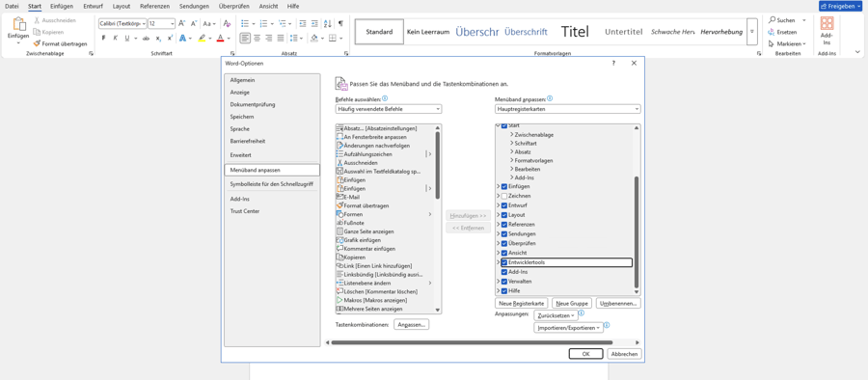Screen dimensions: 868x380
Task: Click the Einfügen paste clipboard icon in ribbon
Action: (x=19, y=24)
